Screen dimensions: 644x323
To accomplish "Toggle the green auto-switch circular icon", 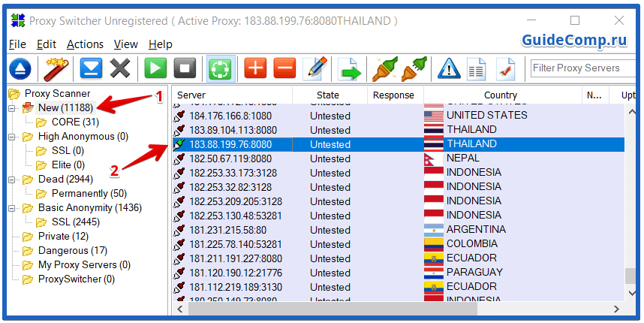I will (x=221, y=68).
